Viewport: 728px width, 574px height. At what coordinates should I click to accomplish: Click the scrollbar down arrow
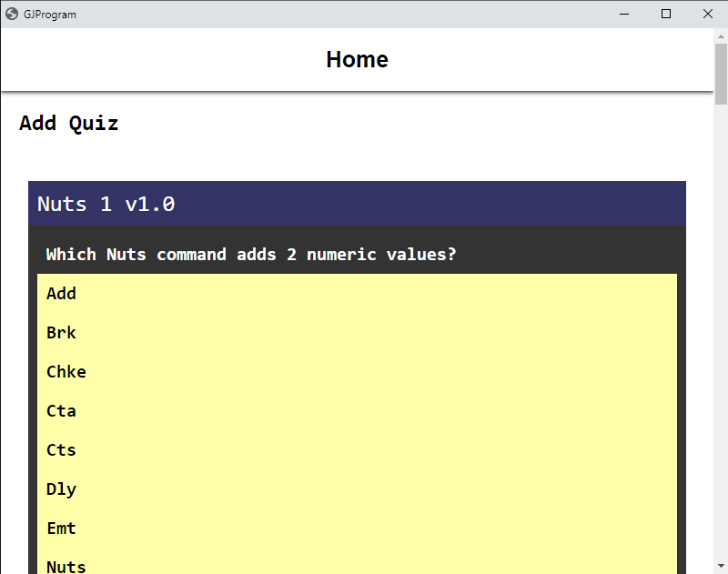coord(721,566)
